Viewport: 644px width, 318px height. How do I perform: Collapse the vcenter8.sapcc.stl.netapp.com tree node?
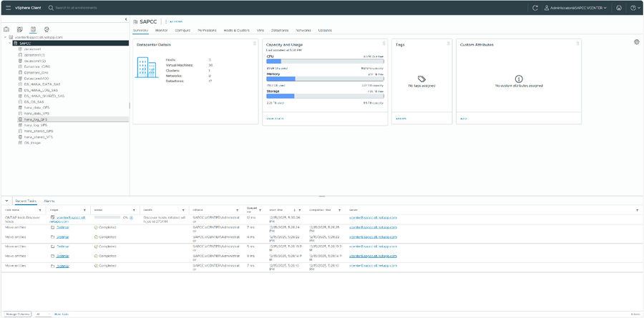click(4, 37)
